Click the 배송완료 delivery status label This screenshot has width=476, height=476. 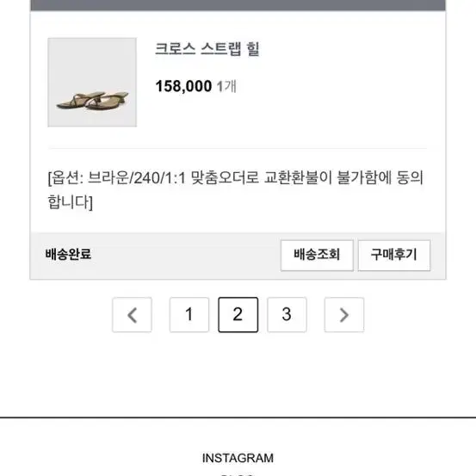[68, 255]
